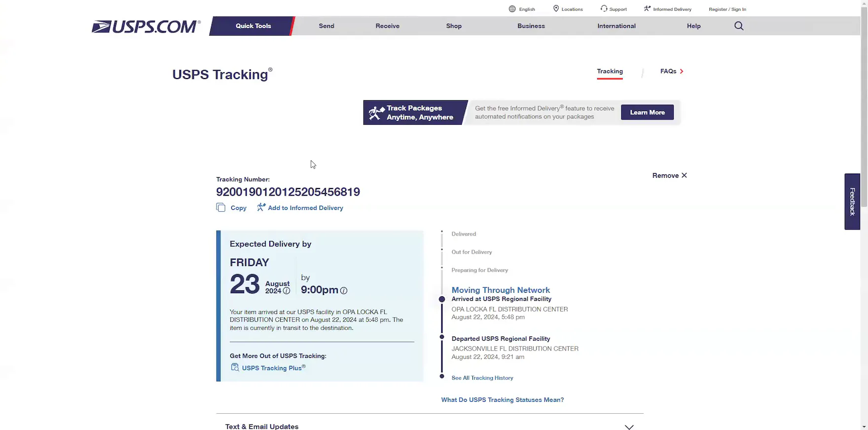Click the Locations pin icon
This screenshot has height=430, width=868.
coord(556,8)
